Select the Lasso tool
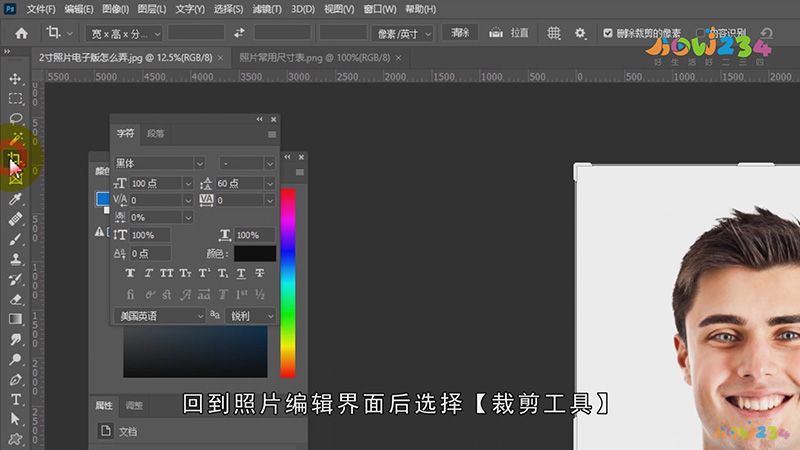This screenshot has height=450, width=800. coord(15,118)
